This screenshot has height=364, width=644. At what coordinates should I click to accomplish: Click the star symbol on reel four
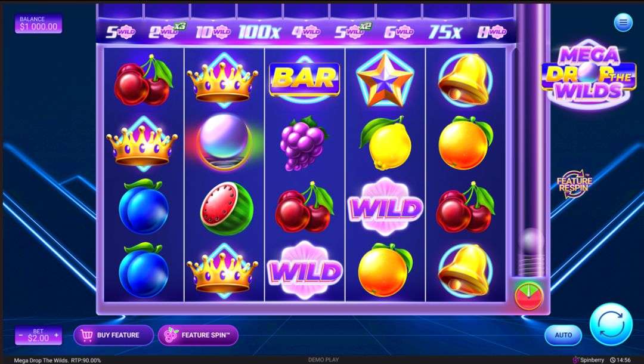pos(385,78)
